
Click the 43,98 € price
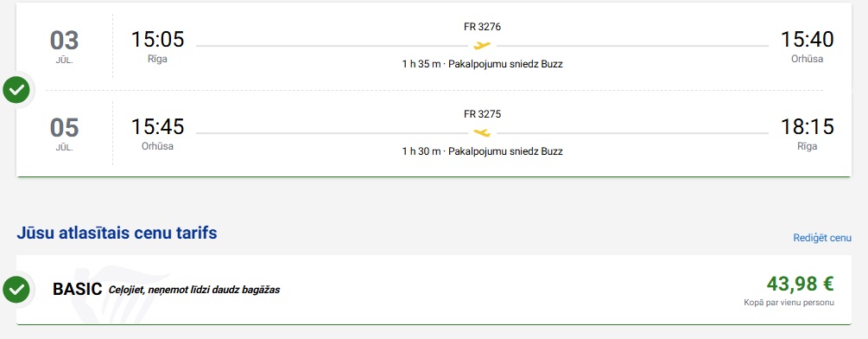pyautogui.click(x=800, y=284)
